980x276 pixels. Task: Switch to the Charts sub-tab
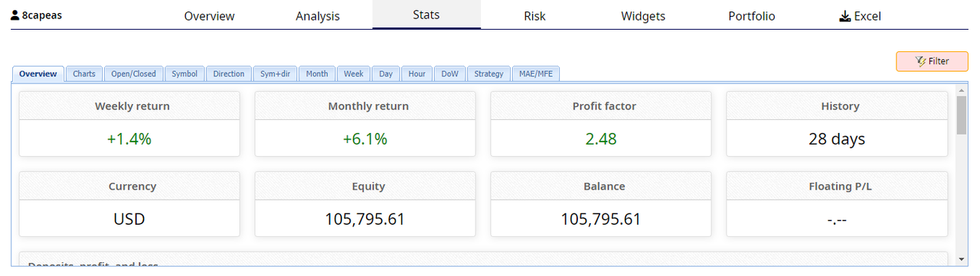(x=84, y=74)
